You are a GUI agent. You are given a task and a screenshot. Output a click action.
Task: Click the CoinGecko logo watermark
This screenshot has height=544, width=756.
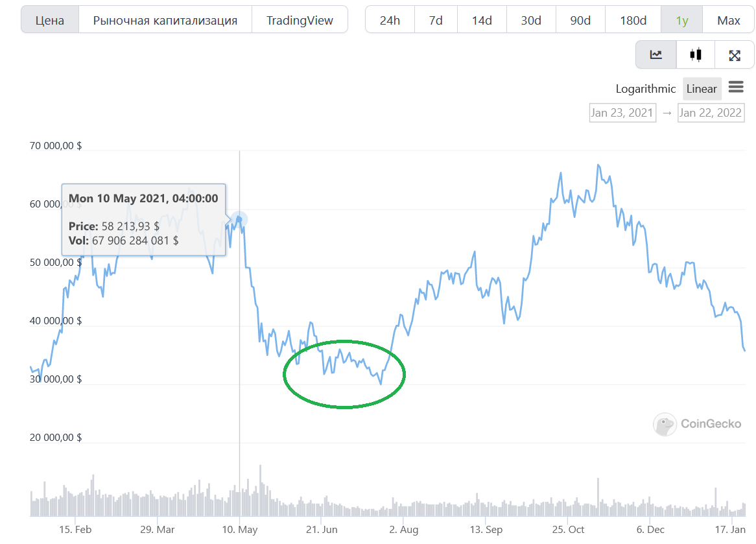click(x=697, y=424)
